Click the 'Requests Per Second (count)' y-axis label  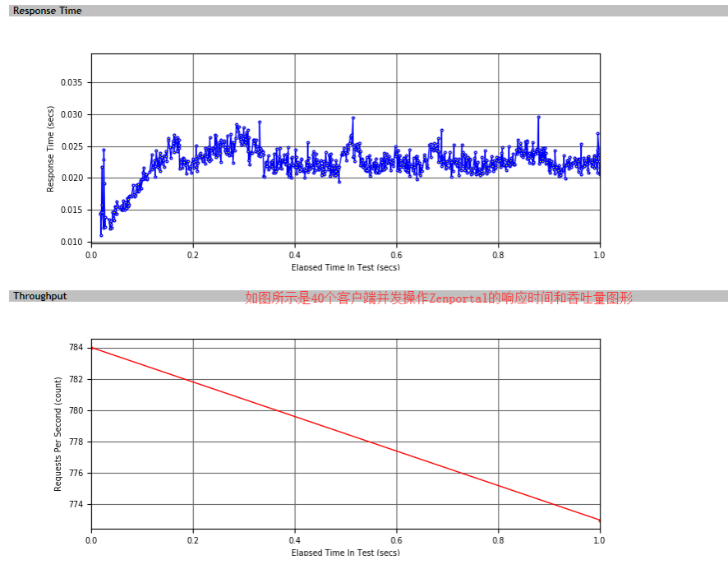(x=58, y=434)
